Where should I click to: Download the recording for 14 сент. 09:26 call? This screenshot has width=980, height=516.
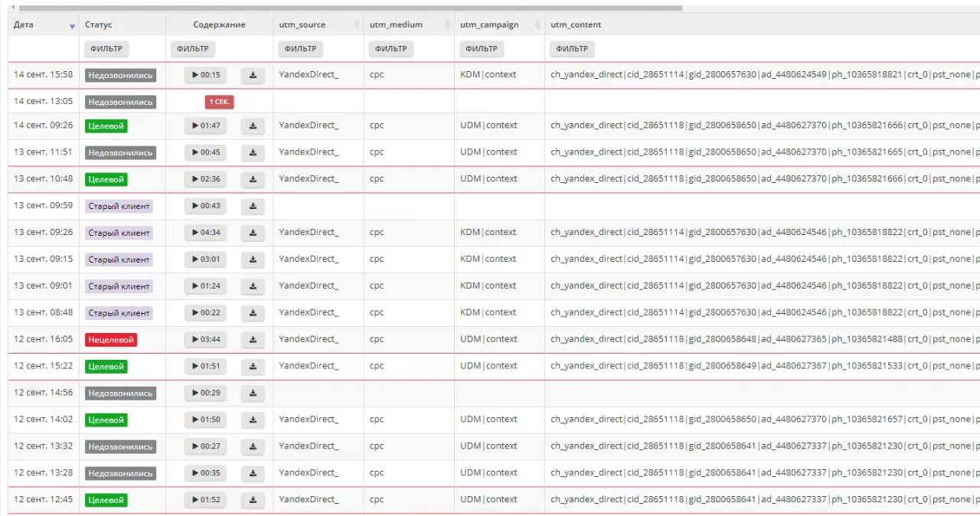pos(253,126)
